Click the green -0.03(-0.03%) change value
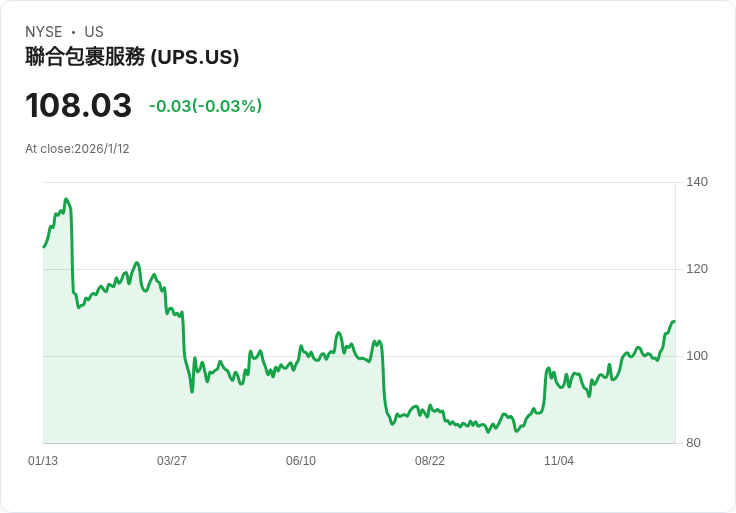 [x=205, y=106]
